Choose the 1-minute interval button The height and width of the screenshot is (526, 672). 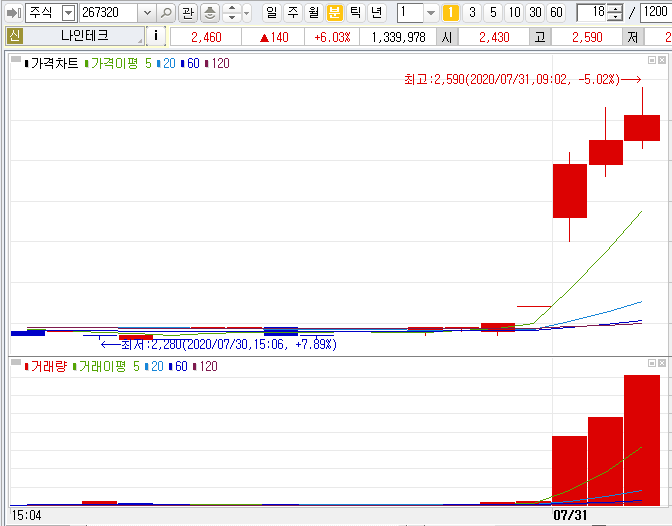click(x=451, y=13)
